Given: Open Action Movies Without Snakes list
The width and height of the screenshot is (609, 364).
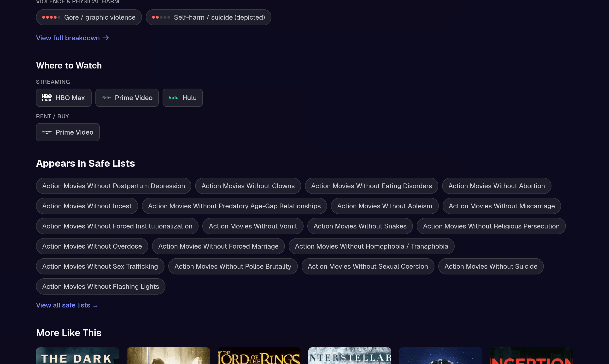Looking at the screenshot, I should coord(360,226).
